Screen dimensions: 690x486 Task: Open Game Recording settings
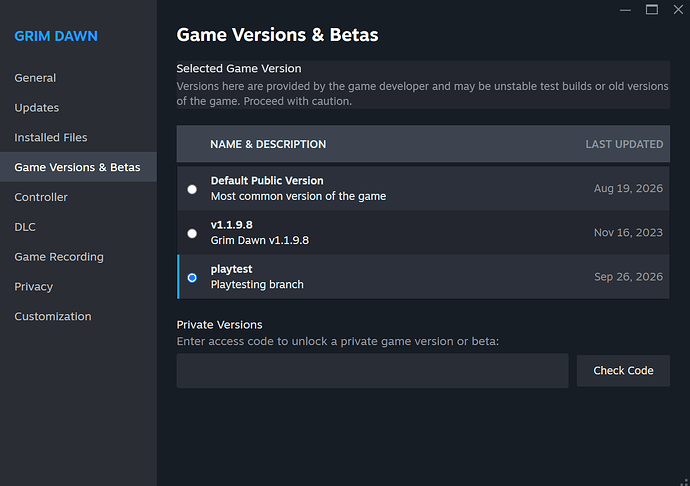point(59,257)
